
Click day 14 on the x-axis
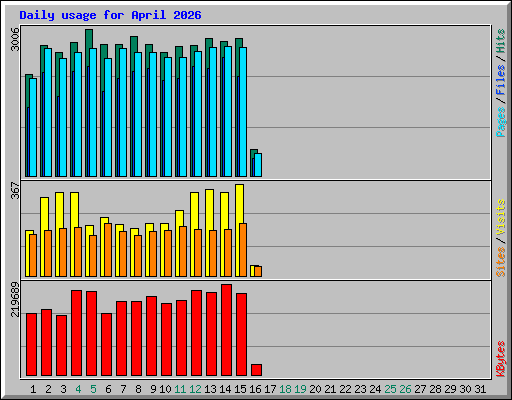(x=225, y=389)
